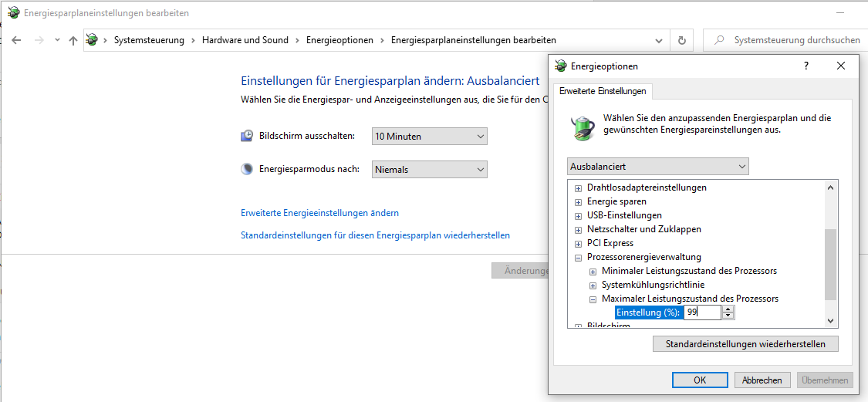The image size is (868, 402).
Task: Increase percentage with spinner up arrow
Action: pyautogui.click(x=728, y=309)
